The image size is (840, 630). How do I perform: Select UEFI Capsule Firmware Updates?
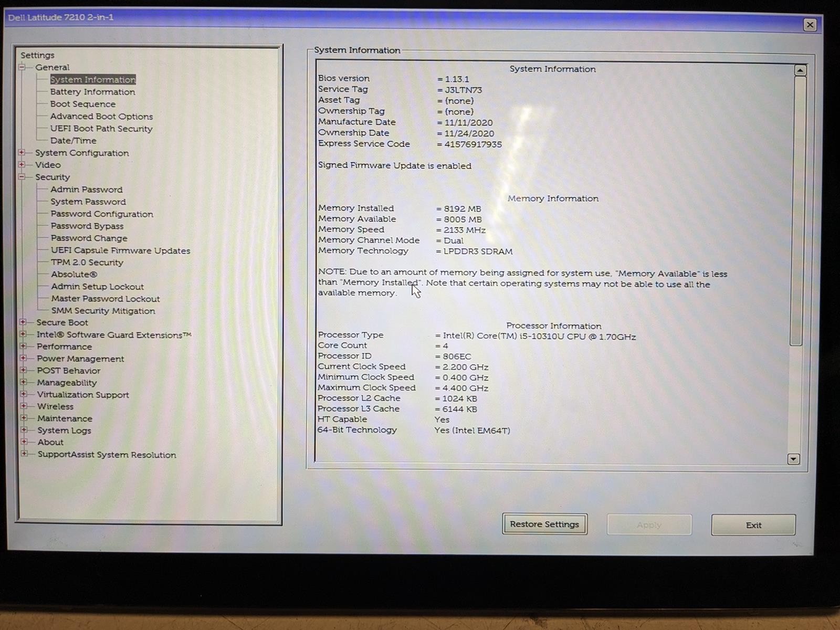pyautogui.click(x=121, y=250)
